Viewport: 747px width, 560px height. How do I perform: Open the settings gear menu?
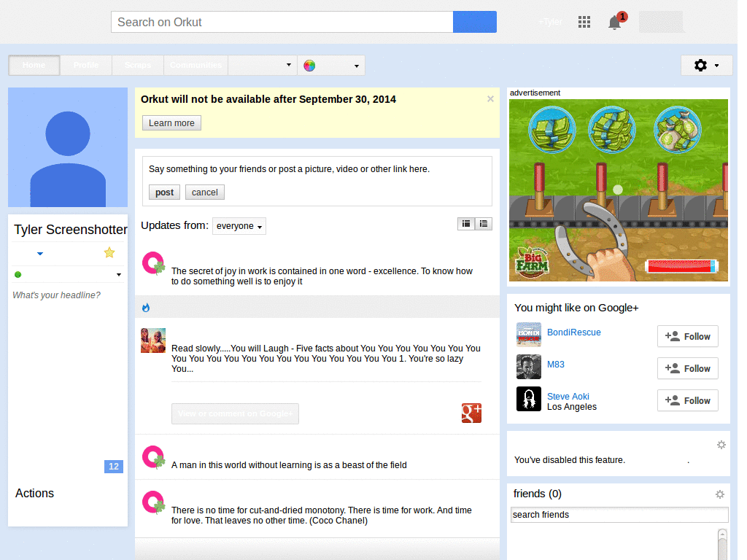tap(706, 65)
